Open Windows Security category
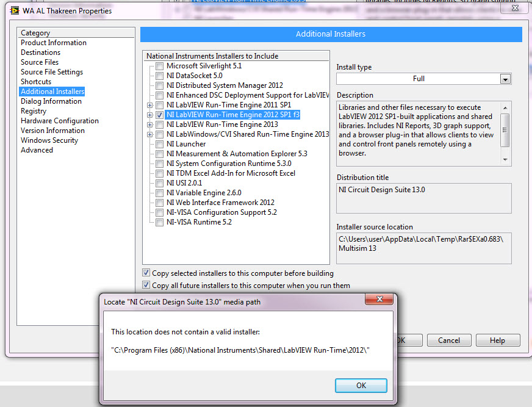This screenshot has height=407, width=532. 49,140
